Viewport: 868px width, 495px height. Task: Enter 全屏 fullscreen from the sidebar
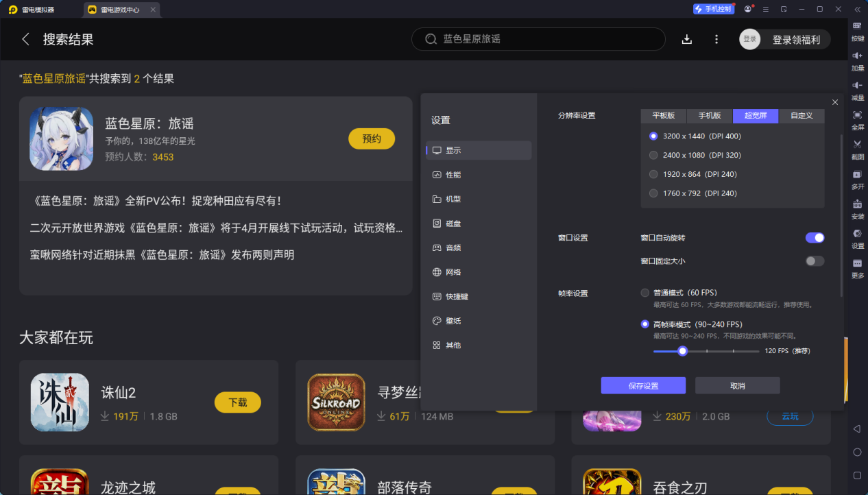(857, 120)
